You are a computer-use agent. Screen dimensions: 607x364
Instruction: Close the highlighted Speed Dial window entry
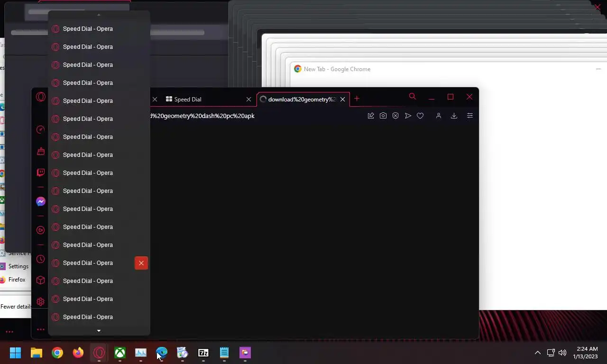click(x=141, y=263)
